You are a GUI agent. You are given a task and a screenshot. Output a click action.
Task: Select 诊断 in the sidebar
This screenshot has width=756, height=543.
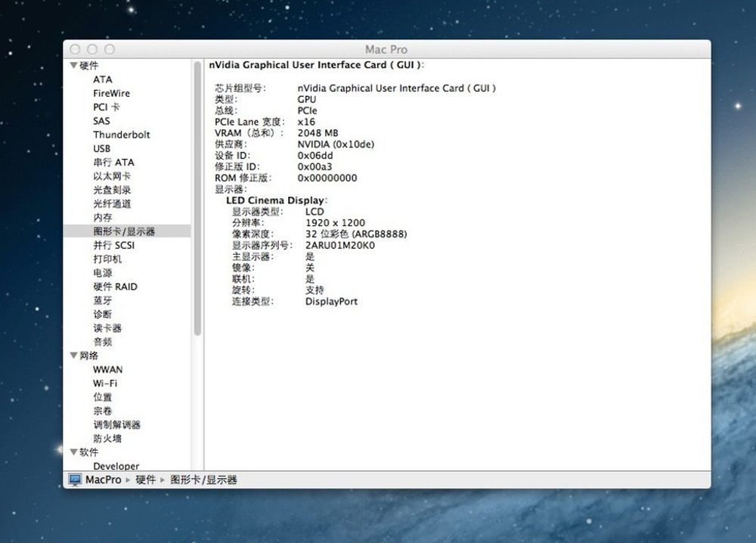point(103,315)
